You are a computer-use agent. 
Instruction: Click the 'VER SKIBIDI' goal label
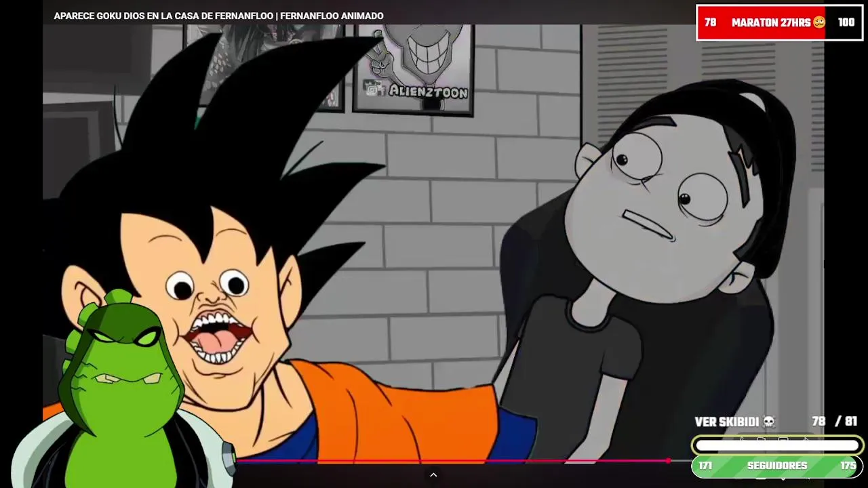click(726, 422)
